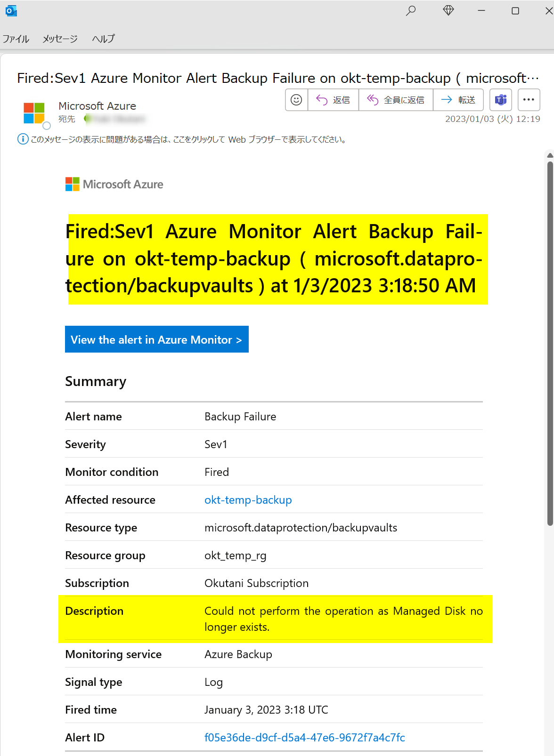Click the Fired time label
The width and height of the screenshot is (554, 756).
point(91,710)
